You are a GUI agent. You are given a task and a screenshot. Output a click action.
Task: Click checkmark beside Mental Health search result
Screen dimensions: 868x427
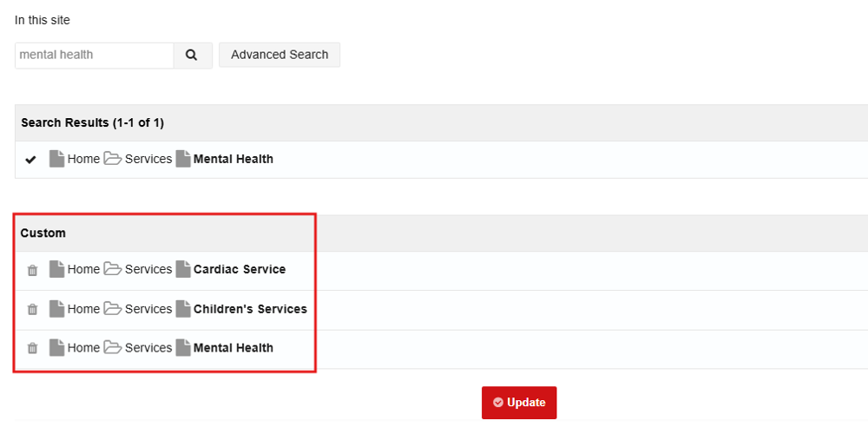31,160
